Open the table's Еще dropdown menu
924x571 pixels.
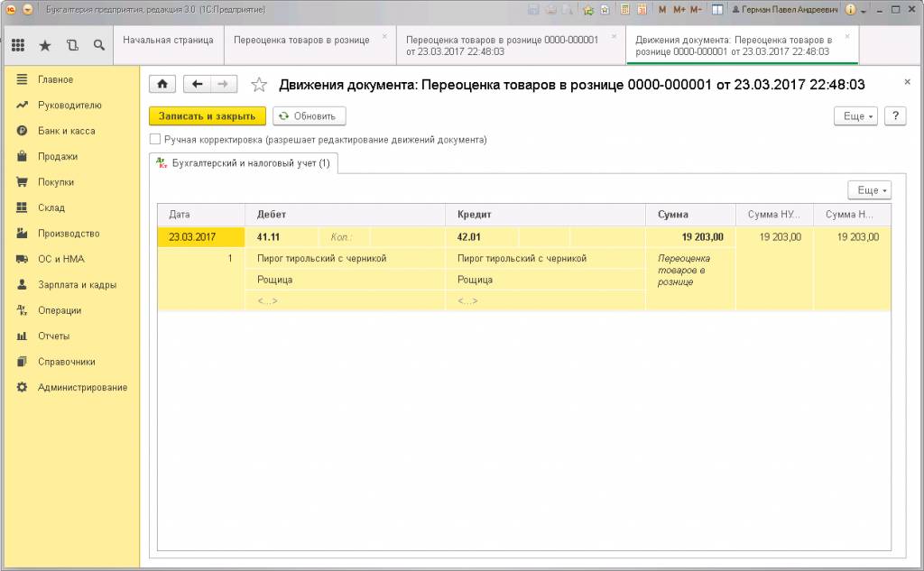pos(870,190)
